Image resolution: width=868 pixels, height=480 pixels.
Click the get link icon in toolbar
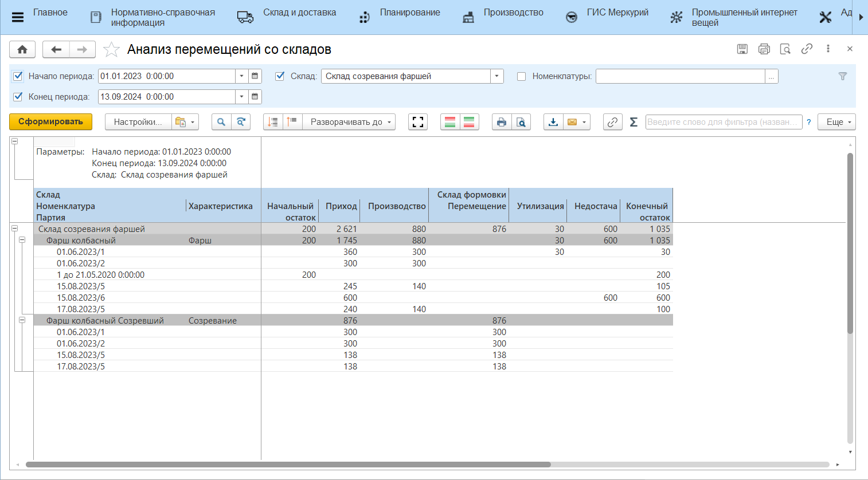pyautogui.click(x=612, y=122)
